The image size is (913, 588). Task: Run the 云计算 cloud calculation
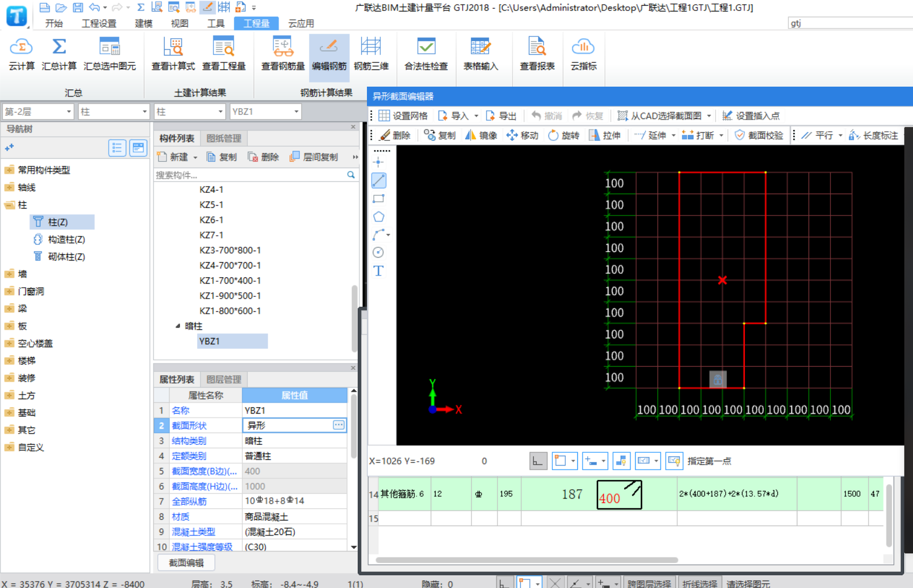pos(21,54)
